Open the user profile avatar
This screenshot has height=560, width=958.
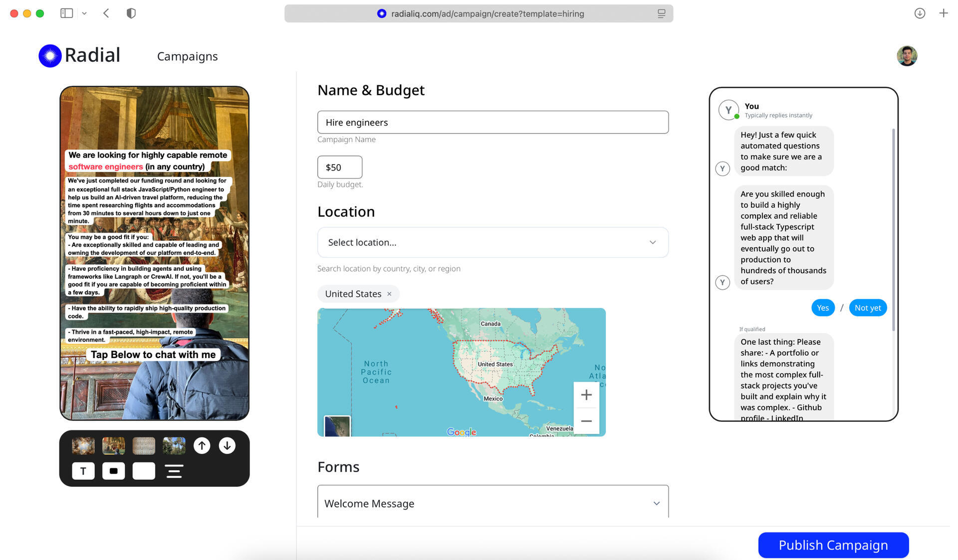[x=907, y=56]
